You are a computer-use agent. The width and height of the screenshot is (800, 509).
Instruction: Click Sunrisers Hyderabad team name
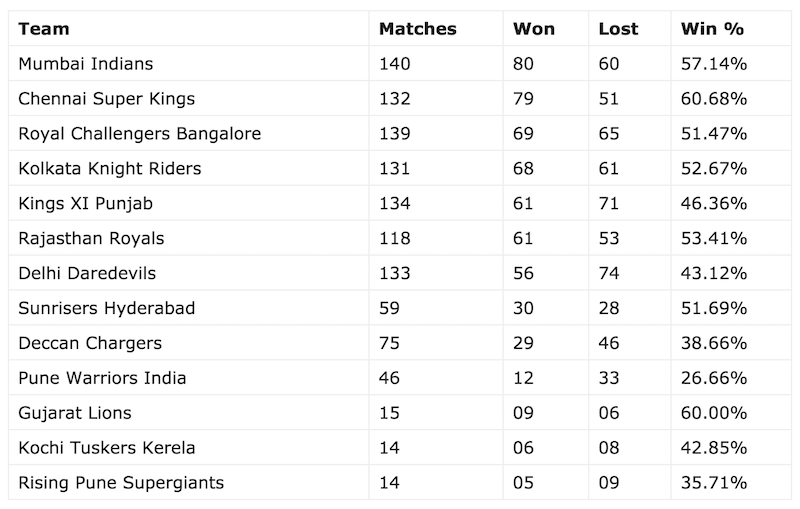point(106,309)
